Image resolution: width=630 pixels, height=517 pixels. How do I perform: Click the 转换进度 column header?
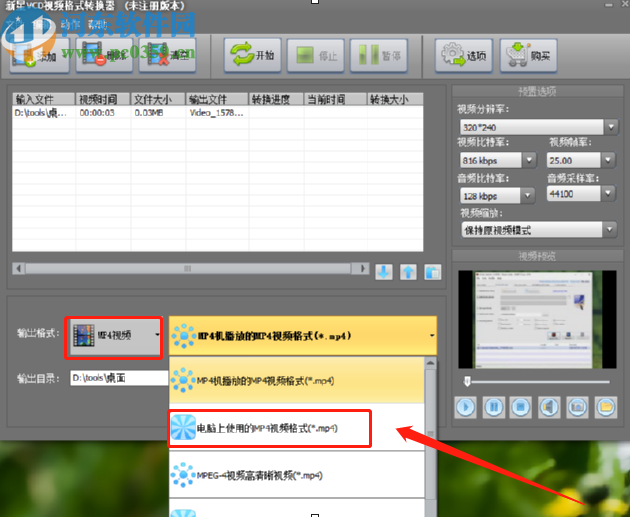point(276,99)
